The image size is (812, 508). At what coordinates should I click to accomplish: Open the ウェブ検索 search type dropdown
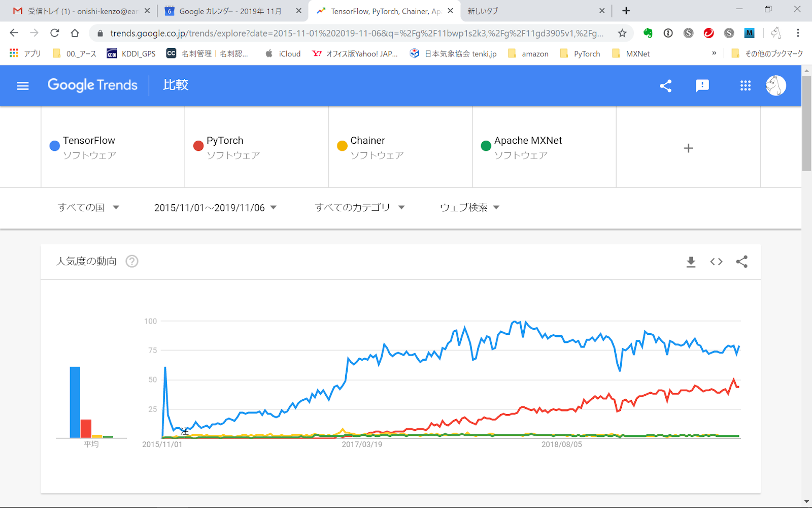click(469, 207)
